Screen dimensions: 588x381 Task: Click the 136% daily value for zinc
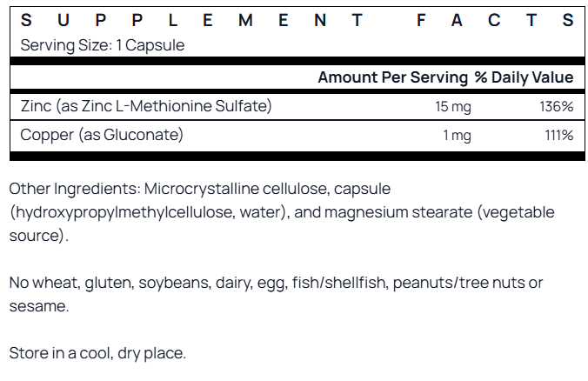click(x=557, y=106)
